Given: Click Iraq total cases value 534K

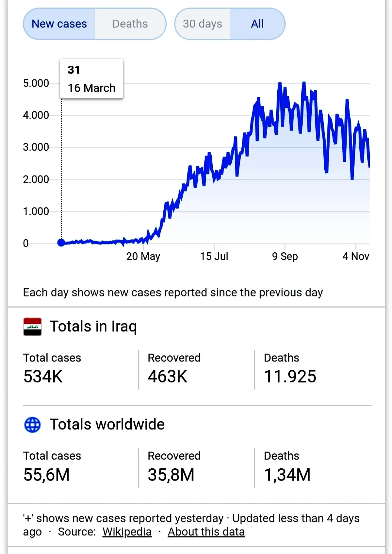Looking at the screenshot, I should [43, 376].
